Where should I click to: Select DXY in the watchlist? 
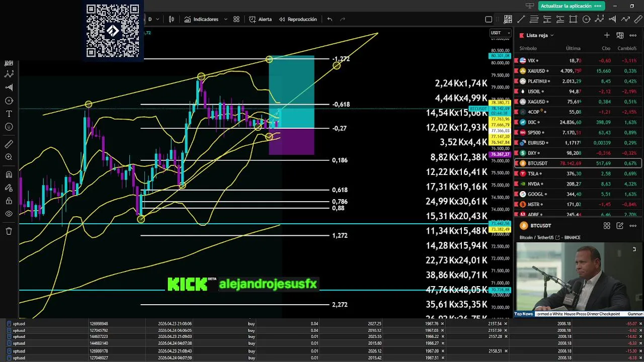(x=578, y=153)
